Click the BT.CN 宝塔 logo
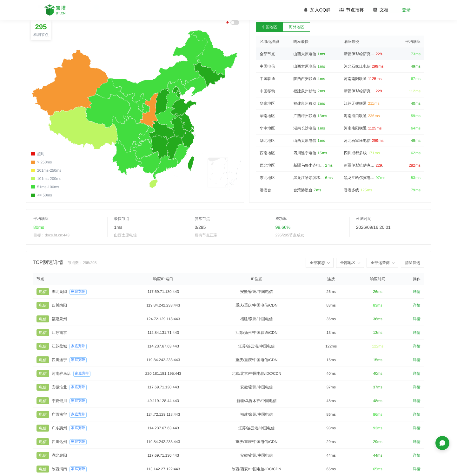Image resolution: width=457 pixels, height=476 pixels. point(55,10)
